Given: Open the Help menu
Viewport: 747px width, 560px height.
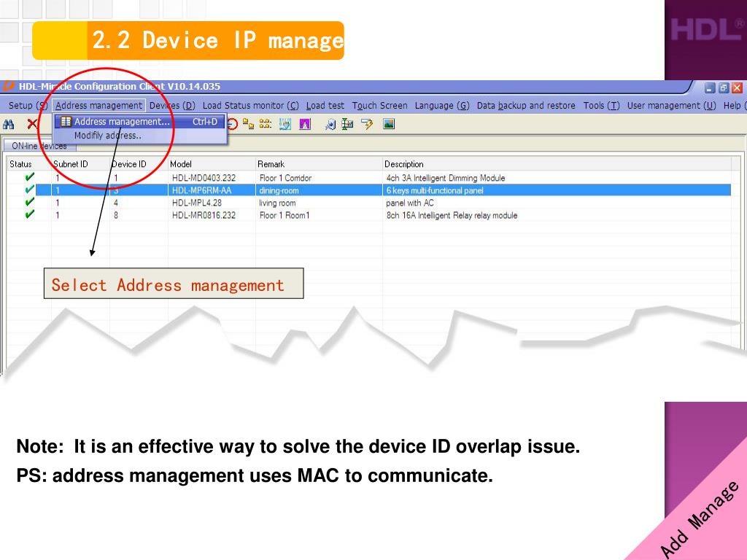Looking at the screenshot, I should 734,105.
